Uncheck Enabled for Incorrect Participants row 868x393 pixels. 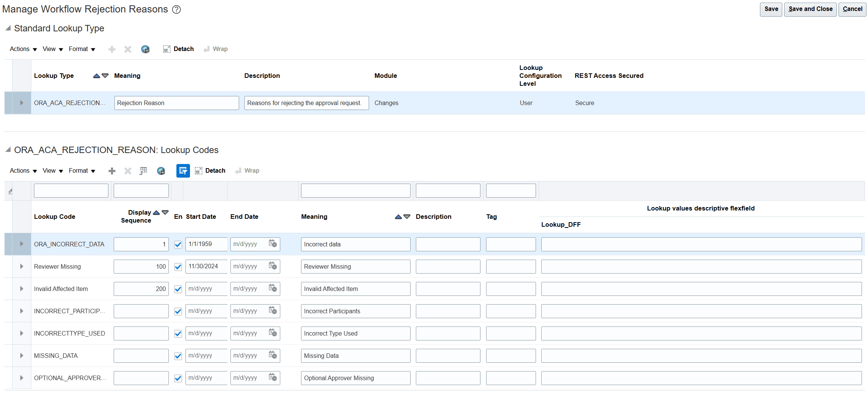tap(178, 311)
